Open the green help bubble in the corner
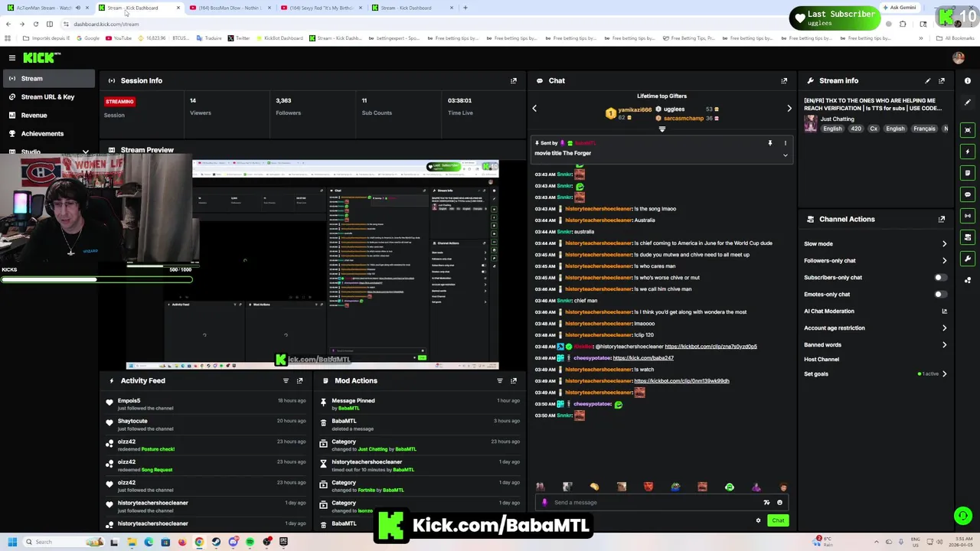Image resolution: width=980 pixels, height=551 pixels. (x=962, y=516)
